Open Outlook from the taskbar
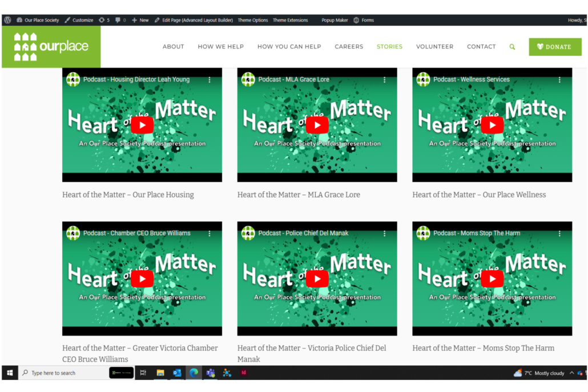The height and width of the screenshot is (392, 588). pos(177,373)
